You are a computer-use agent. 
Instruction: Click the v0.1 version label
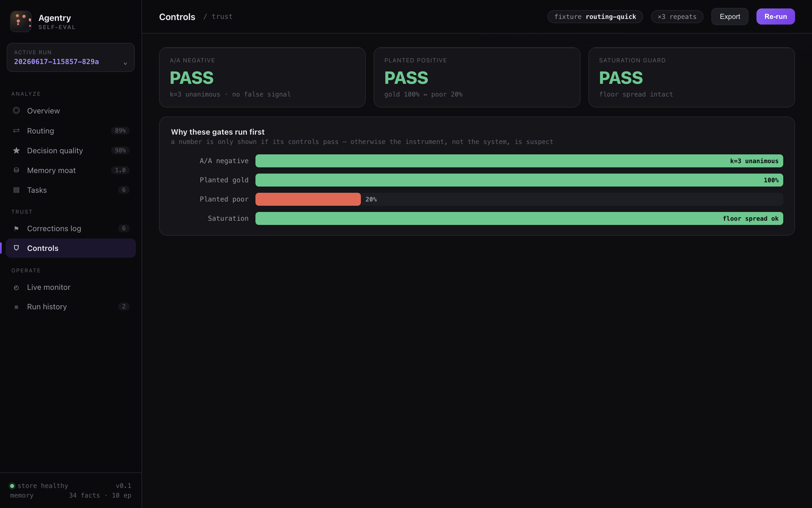[123, 486]
